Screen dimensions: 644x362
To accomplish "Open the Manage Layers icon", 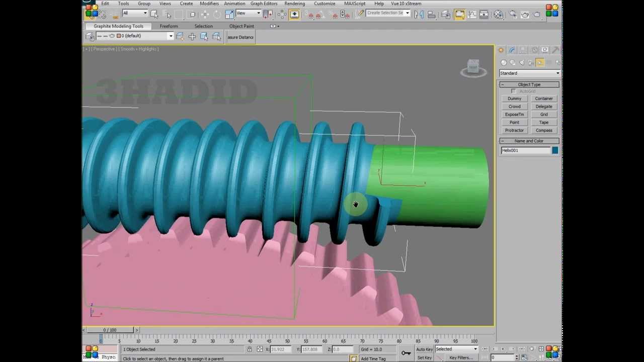I will coord(446,14).
